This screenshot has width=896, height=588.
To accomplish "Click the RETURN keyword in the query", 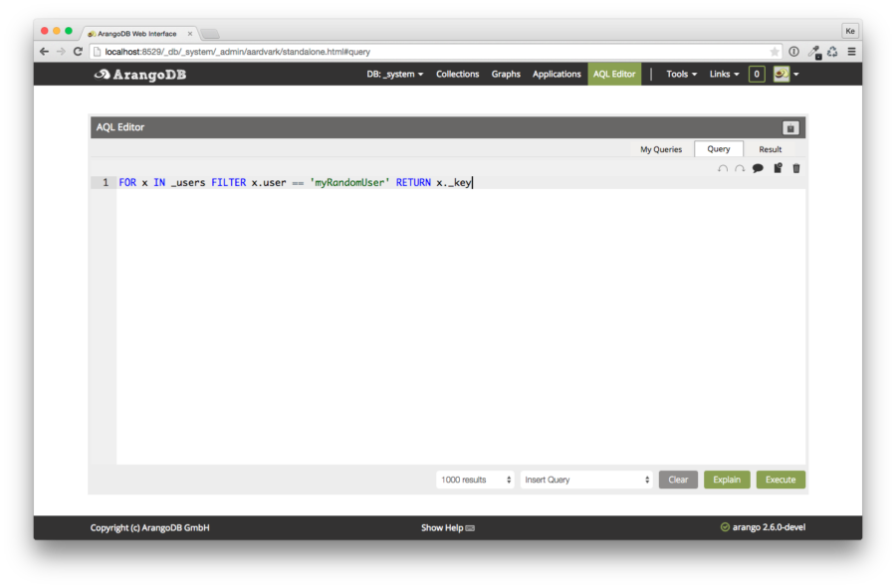I will pyautogui.click(x=413, y=183).
